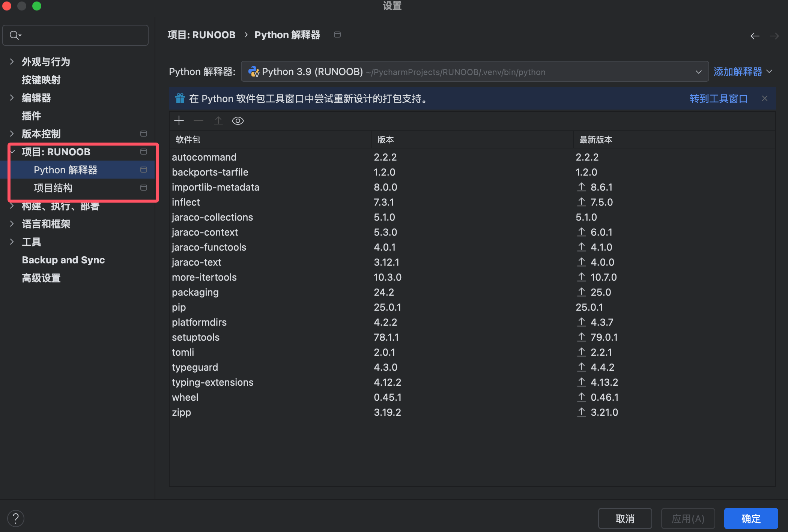Click the 取消 button
The height and width of the screenshot is (532, 788).
(625, 518)
